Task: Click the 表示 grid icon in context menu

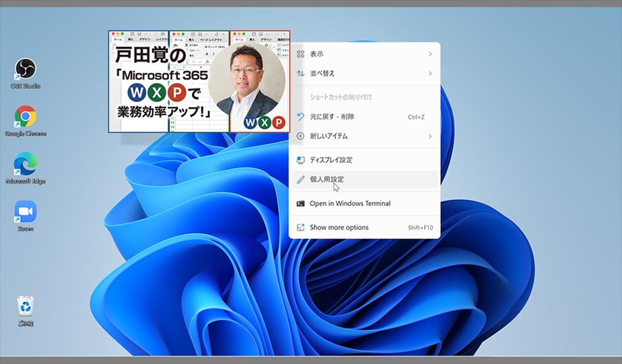Action: click(x=301, y=54)
